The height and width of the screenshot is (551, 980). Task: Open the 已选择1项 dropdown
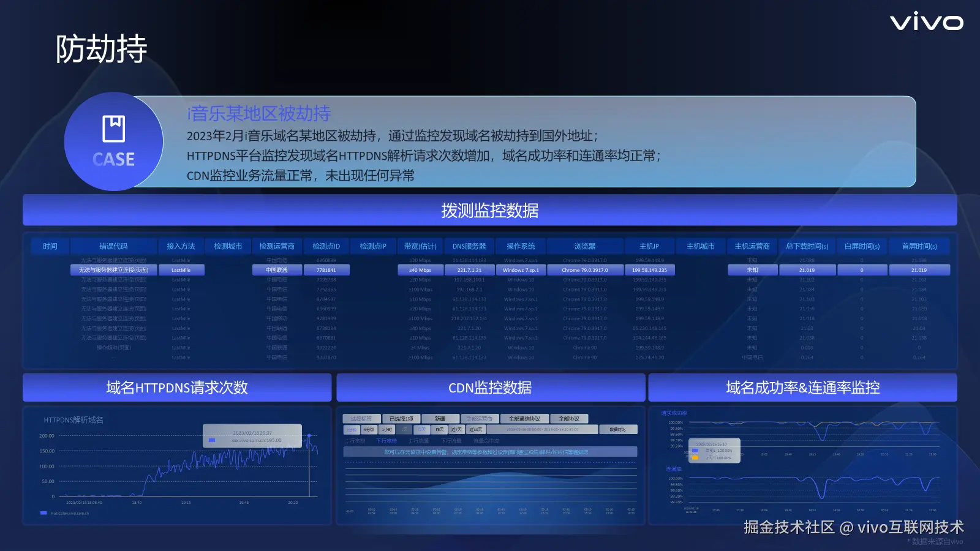click(x=401, y=419)
